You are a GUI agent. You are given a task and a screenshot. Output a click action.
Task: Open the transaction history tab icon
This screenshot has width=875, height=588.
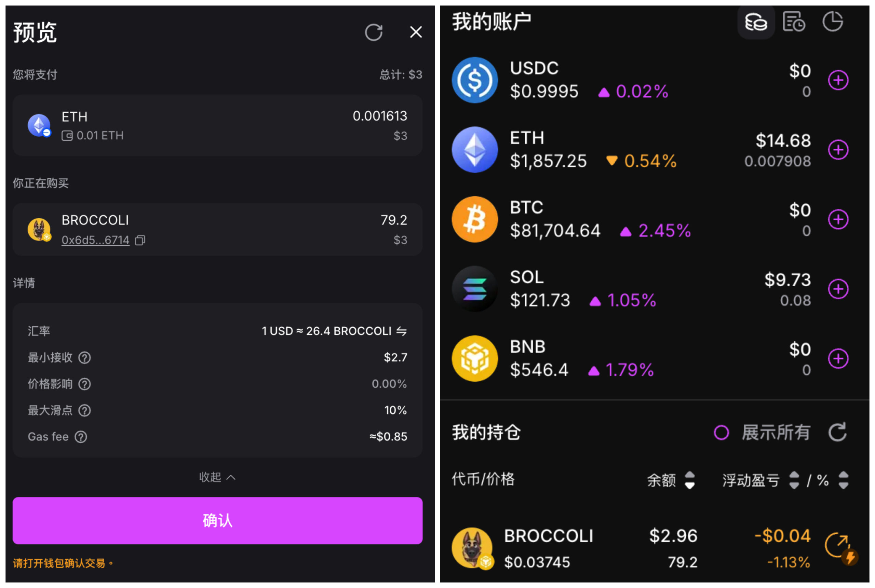(794, 22)
